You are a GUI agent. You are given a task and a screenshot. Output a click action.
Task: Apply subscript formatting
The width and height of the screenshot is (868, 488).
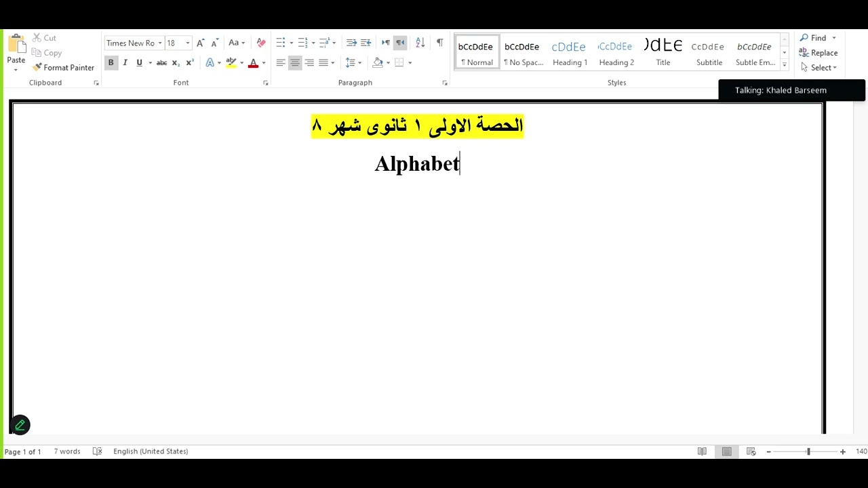click(x=176, y=62)
